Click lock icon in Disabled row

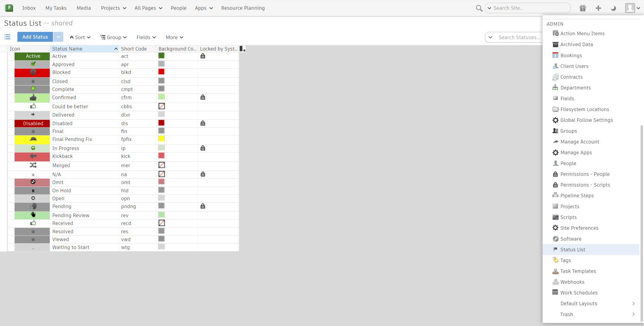[203, 123]
